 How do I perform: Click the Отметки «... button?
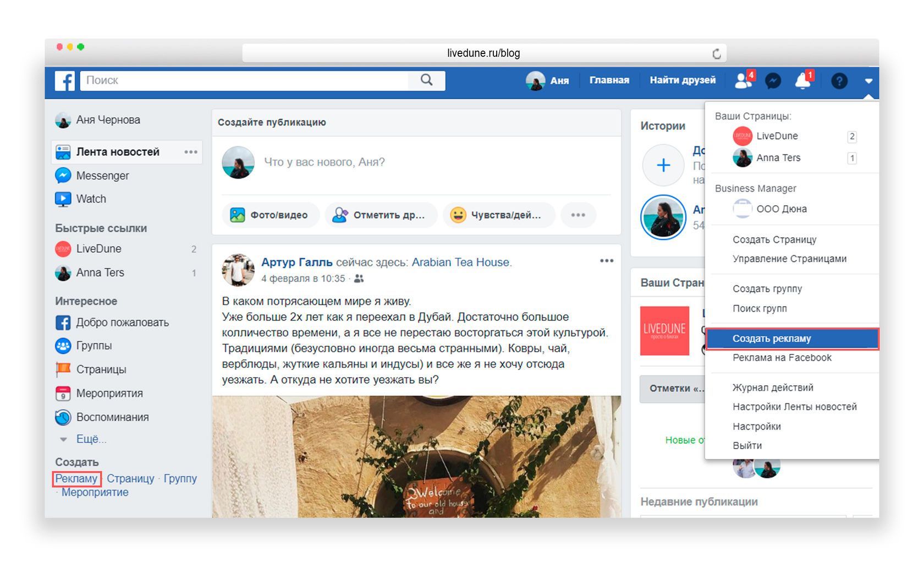[673, 389]
